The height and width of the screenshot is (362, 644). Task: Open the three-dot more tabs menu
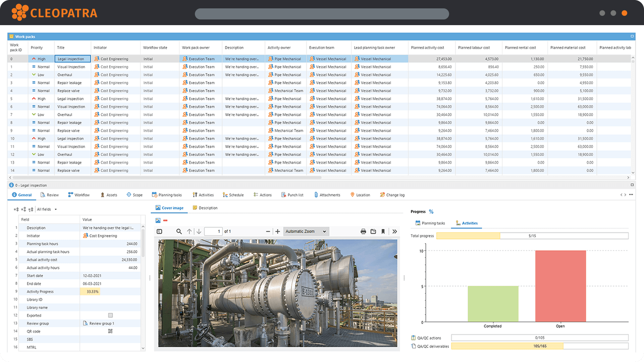[631, 194]
